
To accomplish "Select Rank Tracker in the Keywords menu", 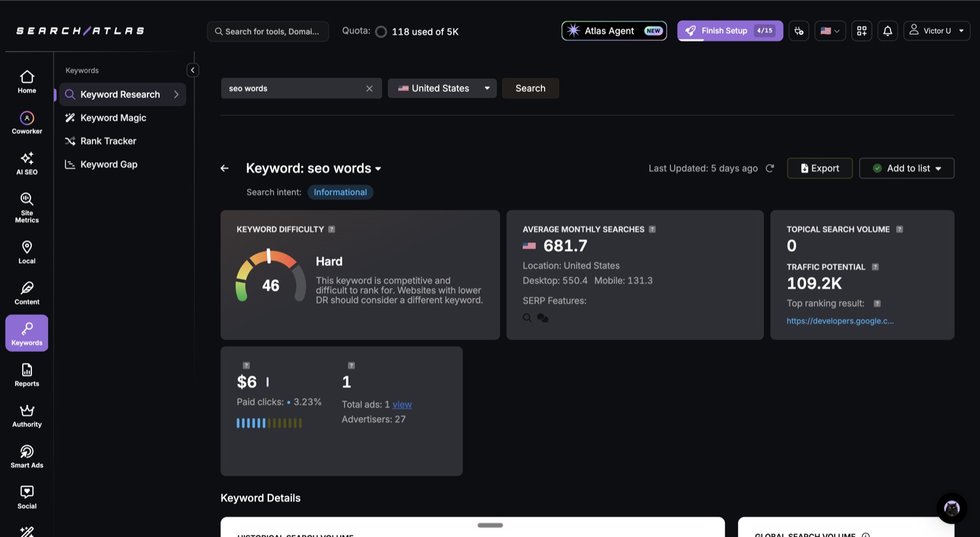I will tap(108, 141).
